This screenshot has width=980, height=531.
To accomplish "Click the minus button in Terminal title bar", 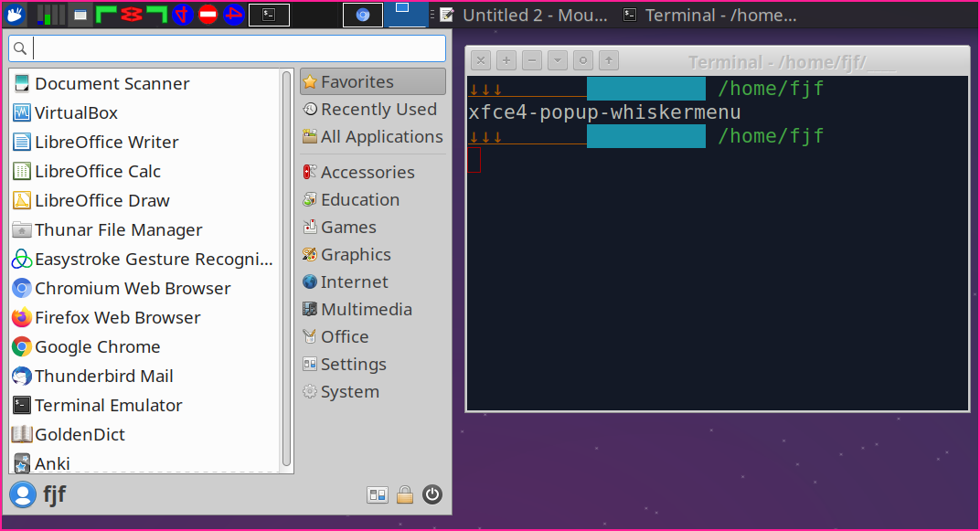I will click(532, 60).
